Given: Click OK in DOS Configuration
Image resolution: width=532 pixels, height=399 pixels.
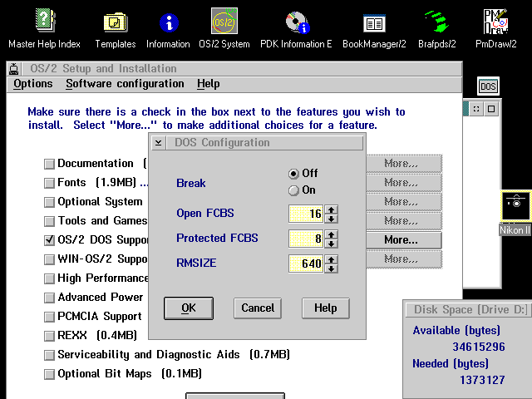Looking at the screenshot, I should click(189, 308).
